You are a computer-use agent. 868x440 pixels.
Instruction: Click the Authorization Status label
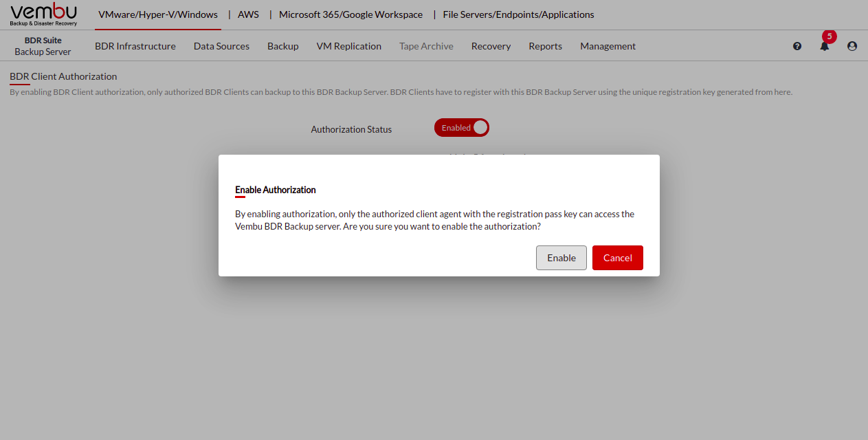tap(351, 129)
